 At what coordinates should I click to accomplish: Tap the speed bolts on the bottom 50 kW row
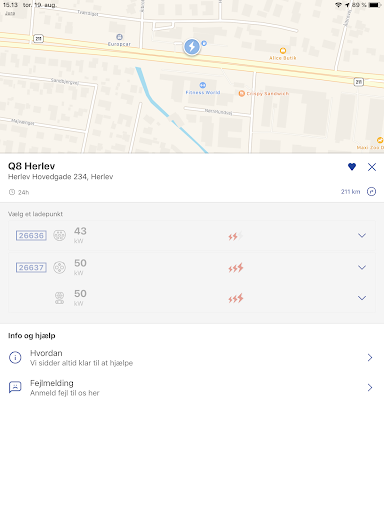pyautogui.click(x=236, y=298)
